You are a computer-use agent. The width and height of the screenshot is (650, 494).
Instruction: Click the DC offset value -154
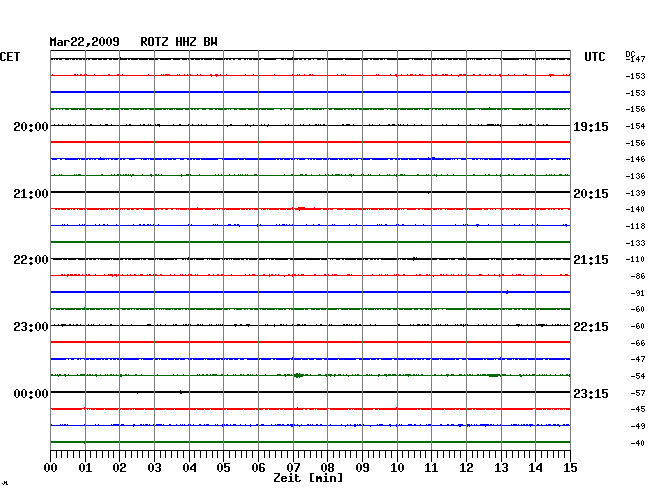coord(635,126)
